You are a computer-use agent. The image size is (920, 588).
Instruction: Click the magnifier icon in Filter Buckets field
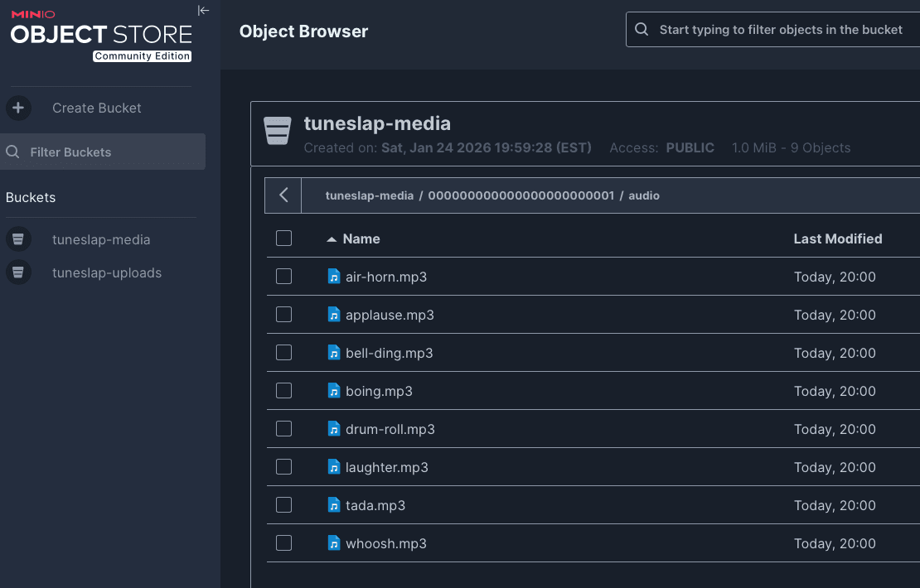pyautogui.click(x=12, y=152)
